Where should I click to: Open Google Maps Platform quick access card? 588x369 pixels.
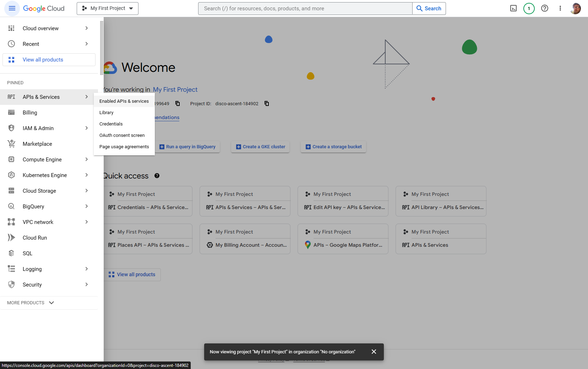click(x=343, y=239)
